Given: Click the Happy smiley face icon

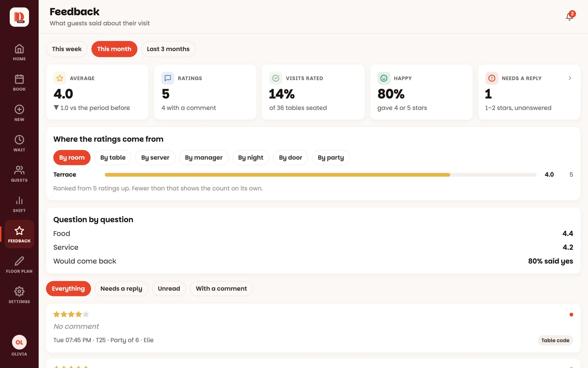Looking at the screenshot, I should 384,78.
